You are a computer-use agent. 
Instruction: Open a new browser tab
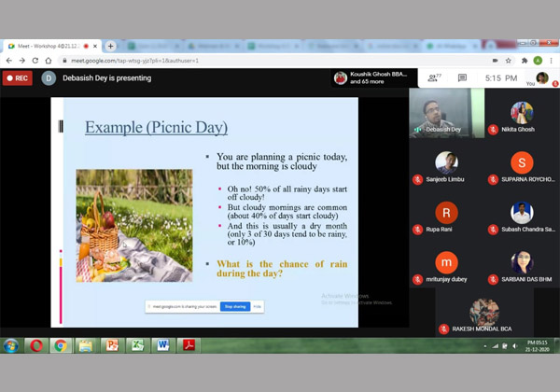110,45
